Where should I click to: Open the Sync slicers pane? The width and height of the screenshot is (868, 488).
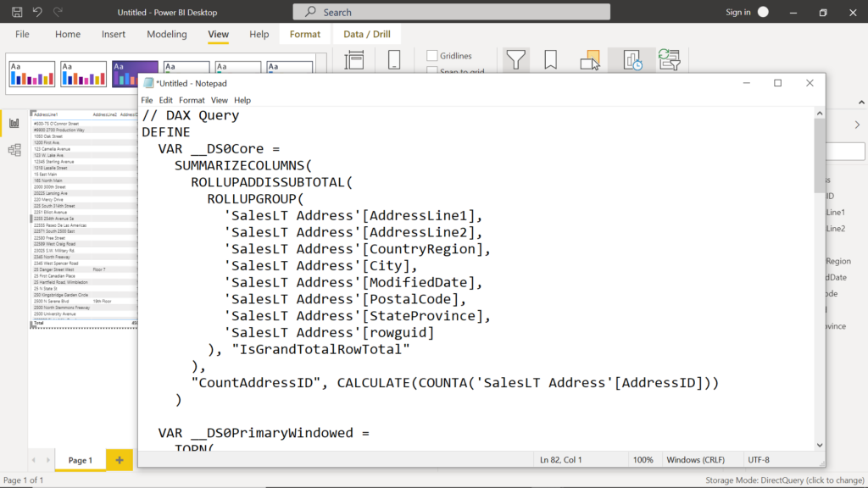pos(670,59)
